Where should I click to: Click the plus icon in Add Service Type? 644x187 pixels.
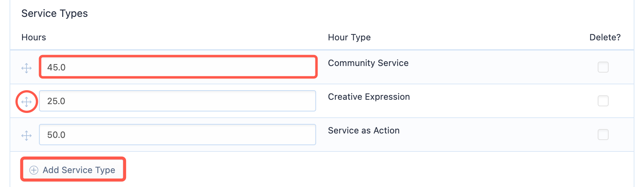pyautogui.click(x=34, y=170)
